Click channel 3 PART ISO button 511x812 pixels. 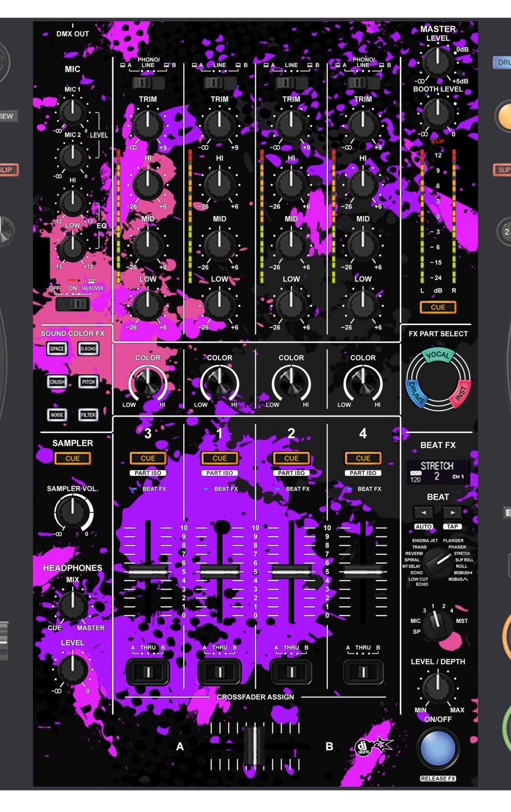point(148,473)
